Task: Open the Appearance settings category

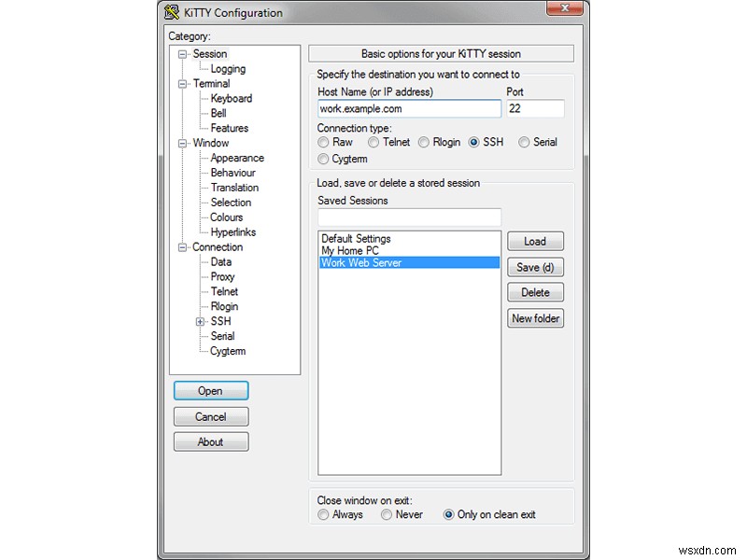Action: point(237,158)
